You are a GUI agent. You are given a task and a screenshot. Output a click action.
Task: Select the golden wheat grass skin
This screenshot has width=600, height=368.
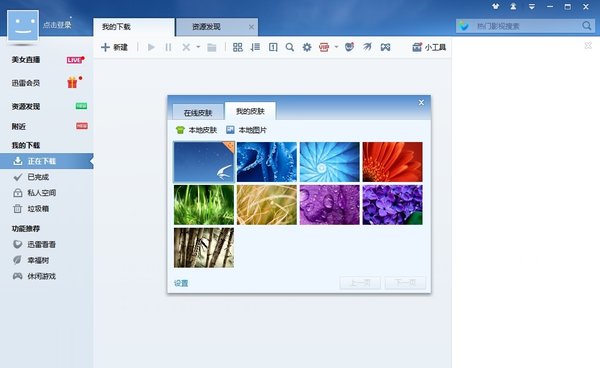(267, 205)
